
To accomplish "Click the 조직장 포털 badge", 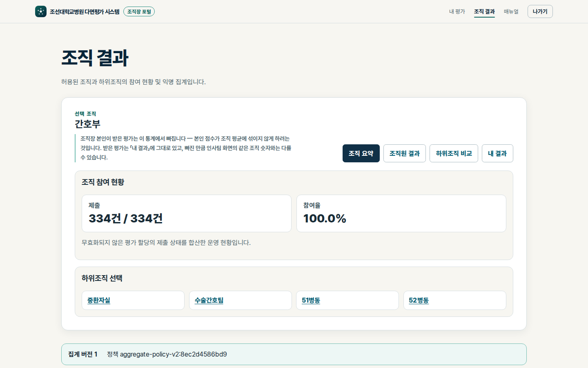I will pyautogui.click(x=139, y=11).
